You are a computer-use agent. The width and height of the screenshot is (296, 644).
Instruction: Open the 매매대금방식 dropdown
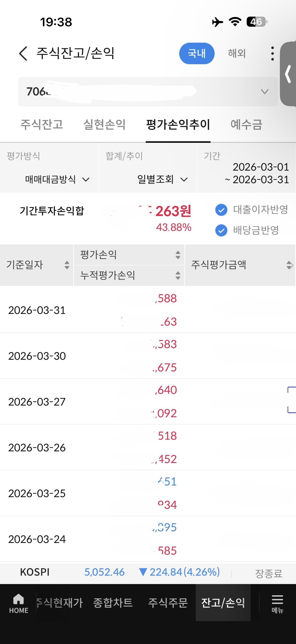coord(57,179)
